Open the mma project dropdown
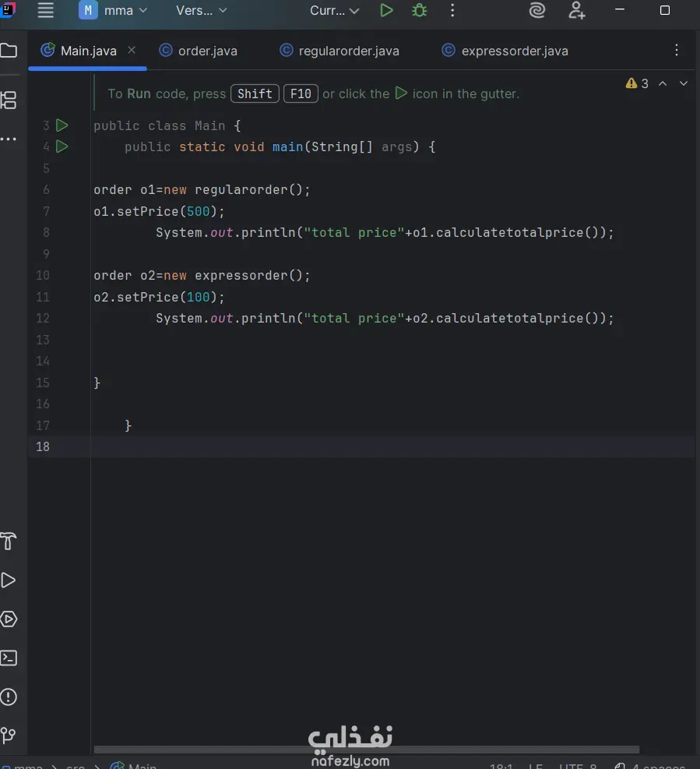The width and height of the screenshot is (700, 769). pos(113,10)
